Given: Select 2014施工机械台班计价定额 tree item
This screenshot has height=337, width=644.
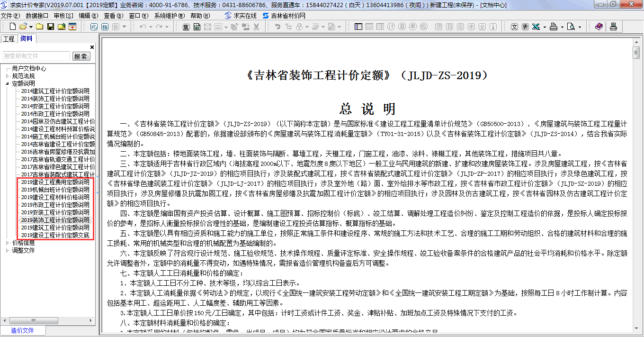Looking at the screenshot, I should [58, 137].
